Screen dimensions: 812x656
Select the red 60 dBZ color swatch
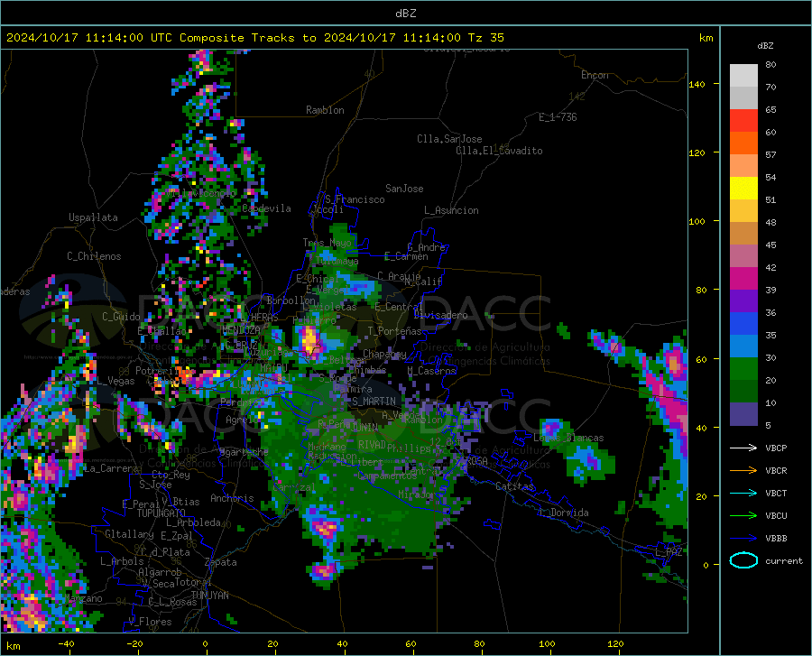[x=743, y=121]
